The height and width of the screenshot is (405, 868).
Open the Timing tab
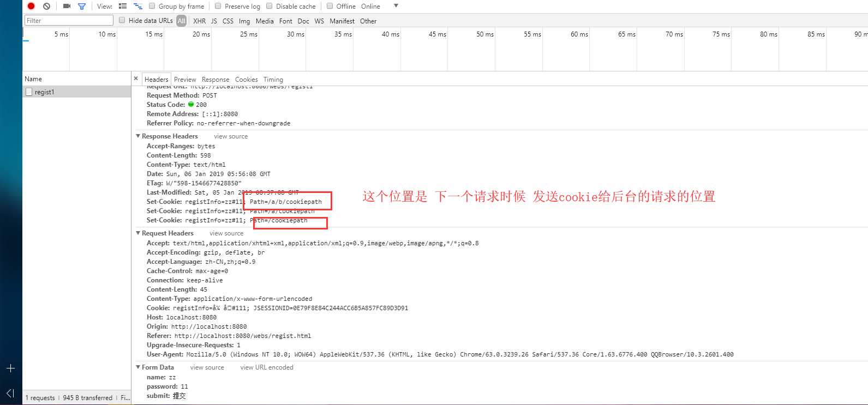pos(273,79)
